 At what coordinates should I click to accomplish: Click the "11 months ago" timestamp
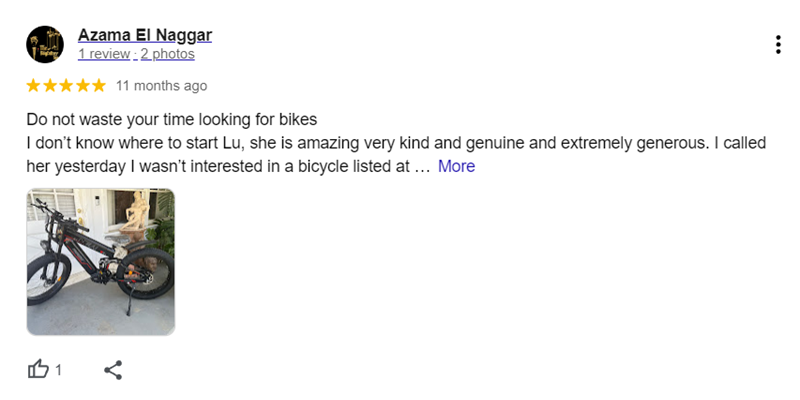[162, 86]
